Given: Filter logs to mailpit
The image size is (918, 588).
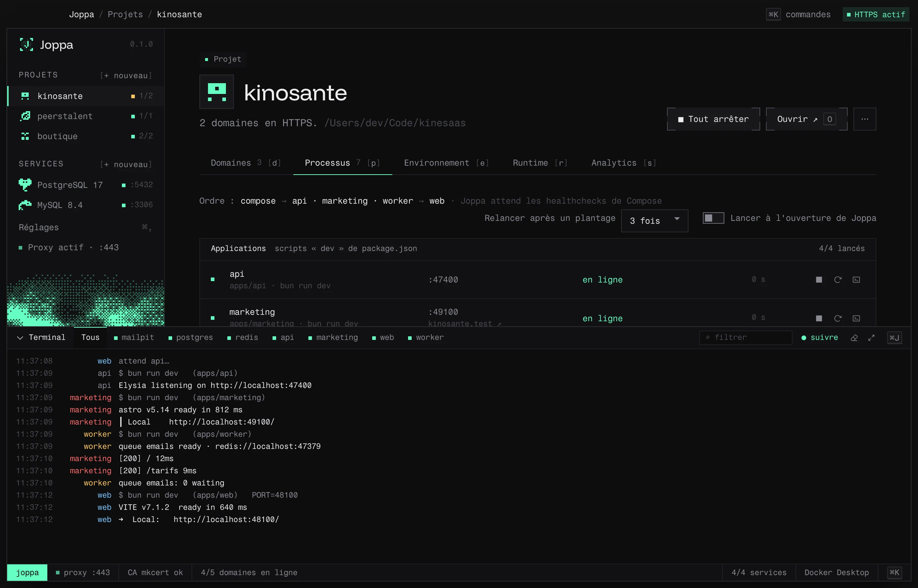Looking at the screenshot, I should coord(134,337).
